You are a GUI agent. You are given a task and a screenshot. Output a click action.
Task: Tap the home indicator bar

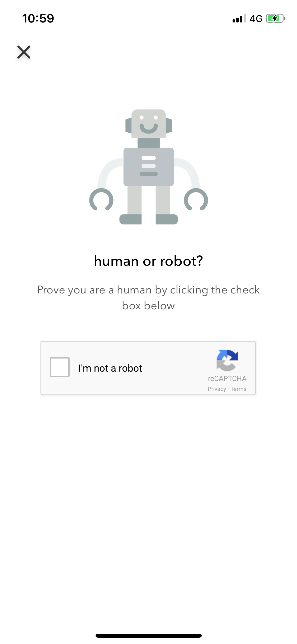tap(149, 636)
